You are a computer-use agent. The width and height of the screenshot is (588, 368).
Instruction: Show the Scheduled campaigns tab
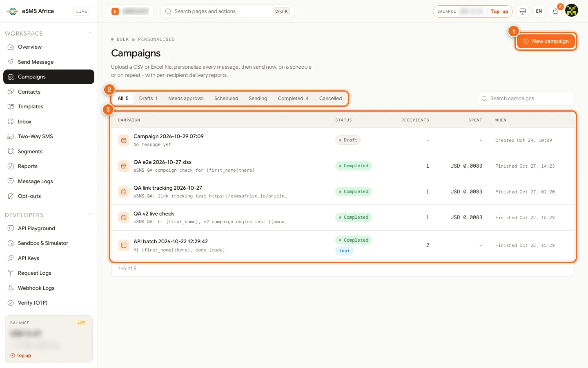(x=226, y=99)
